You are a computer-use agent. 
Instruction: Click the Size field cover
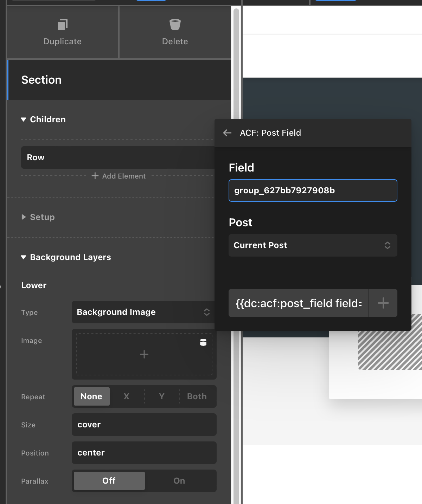point(144,425)
